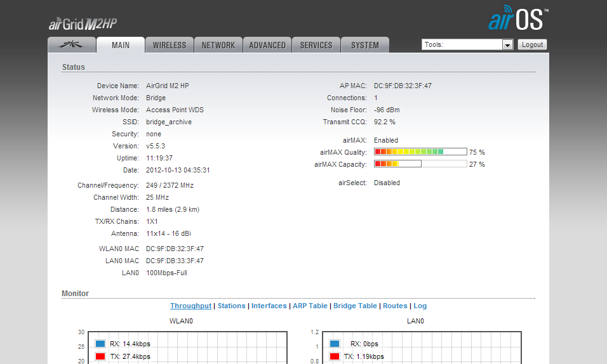Screen dimensions: 607x364
Task: Click the LAN0 RX blue legend swatch
Action: coord(335,344)
